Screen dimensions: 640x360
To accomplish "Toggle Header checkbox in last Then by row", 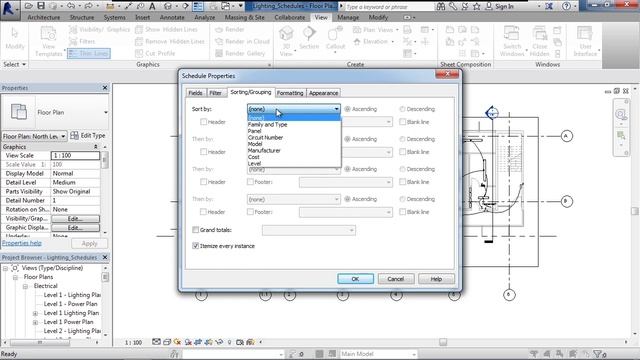I will tap(203, 212).
